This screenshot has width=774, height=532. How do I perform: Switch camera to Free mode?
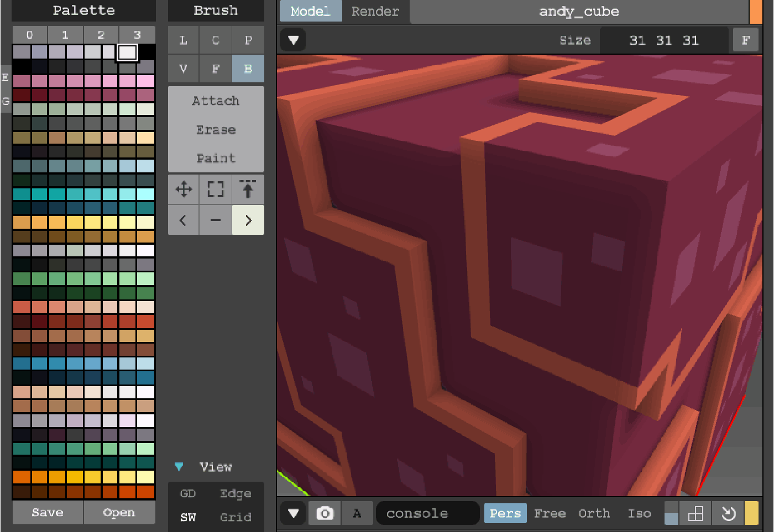coord(550,513)
